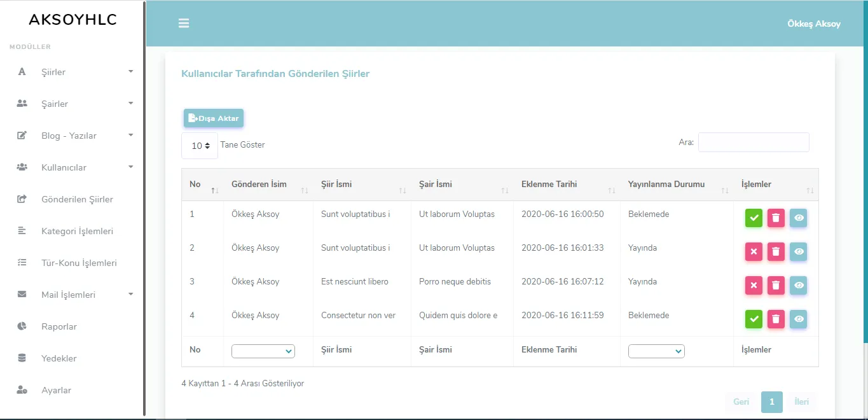Open Gönderilen Şiirler in the sidebar
Screen dimensions: 868x420
(x=77, y=199)
